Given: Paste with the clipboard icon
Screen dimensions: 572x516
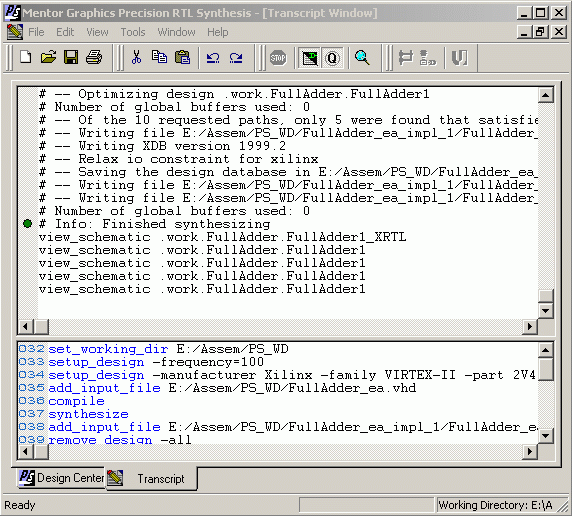Looking at the screenshot, I should [182, 57].
